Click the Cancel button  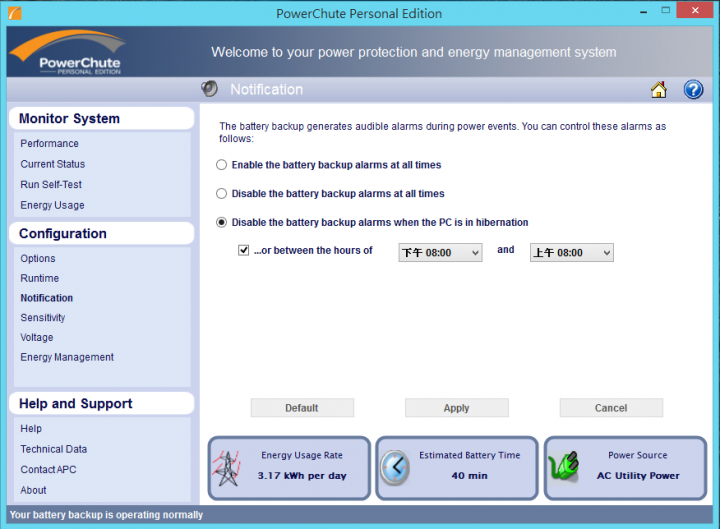(x=611, y=408)
